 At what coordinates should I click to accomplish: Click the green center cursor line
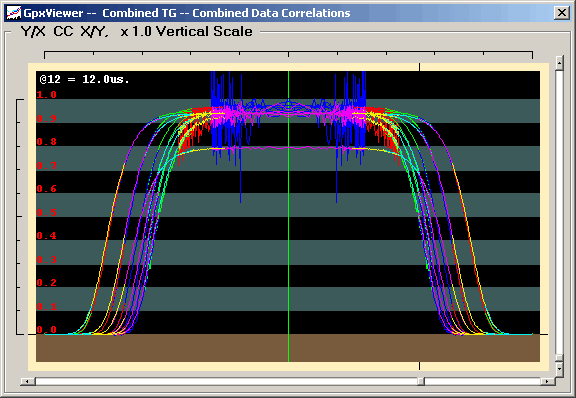click(288, 216)
